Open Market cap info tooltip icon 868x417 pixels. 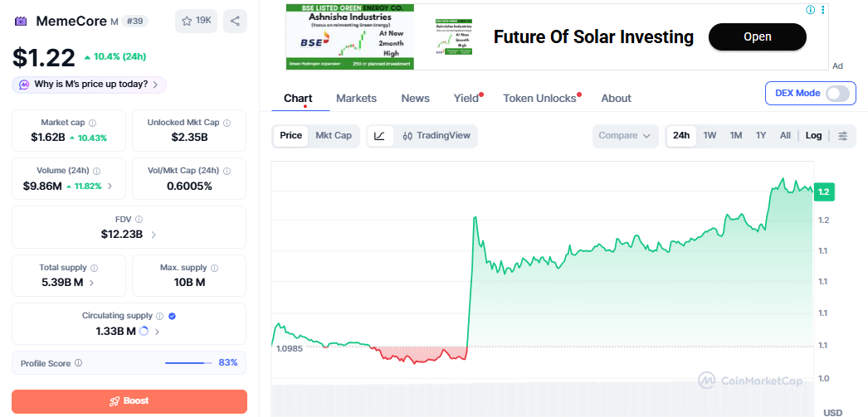[92, 123]
